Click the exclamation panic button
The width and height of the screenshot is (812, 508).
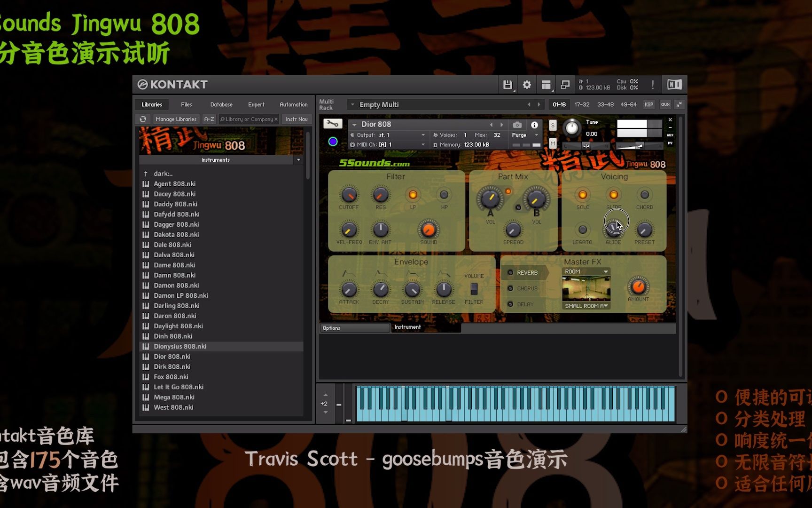pos(652,85)
